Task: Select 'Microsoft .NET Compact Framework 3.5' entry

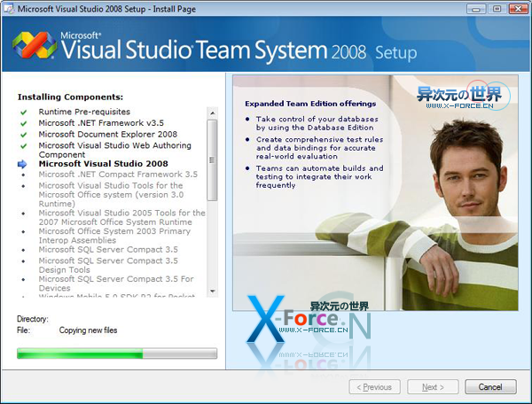Action: (118, 175)
